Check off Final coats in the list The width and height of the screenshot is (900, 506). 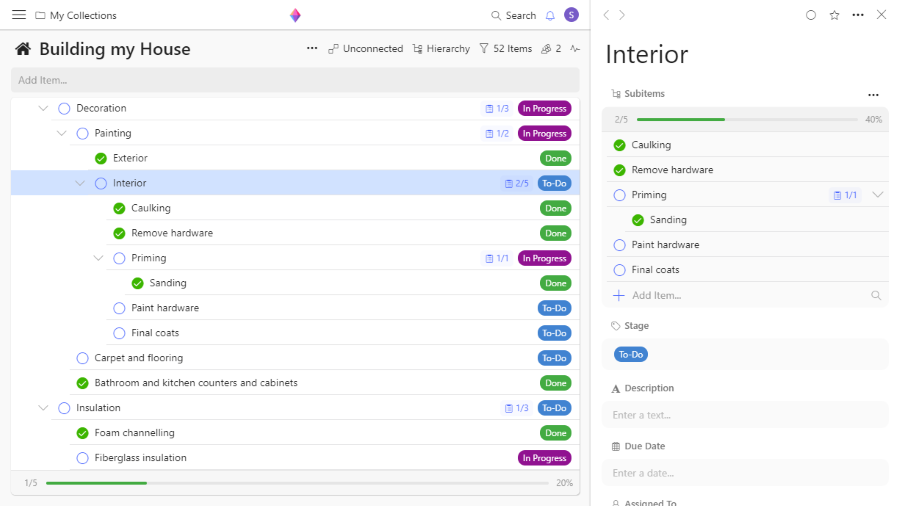[119, 333]
